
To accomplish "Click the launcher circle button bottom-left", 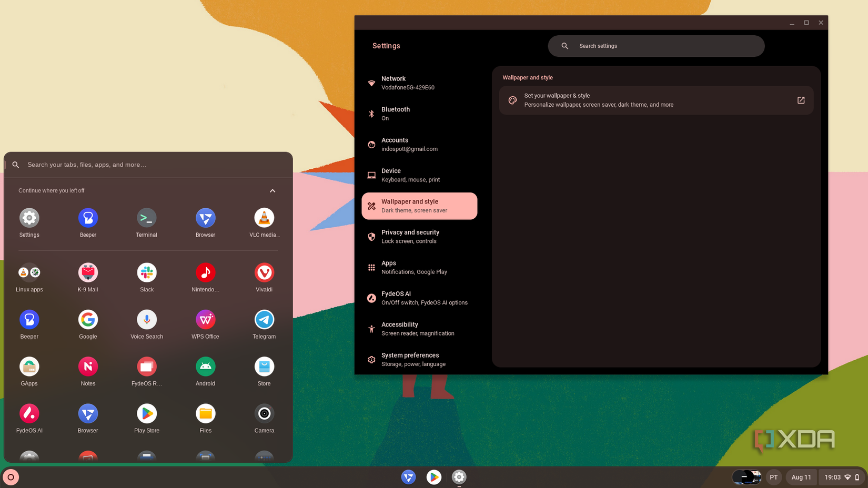I will (11, 477).
